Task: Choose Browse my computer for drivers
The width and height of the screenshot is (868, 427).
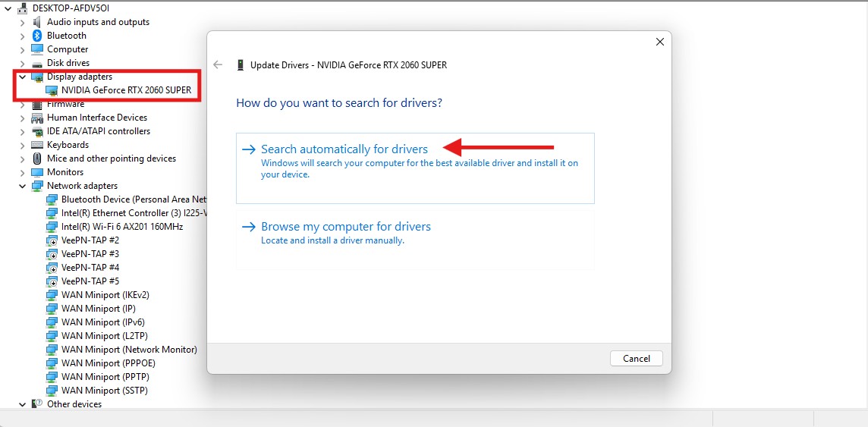Action: 346,227
